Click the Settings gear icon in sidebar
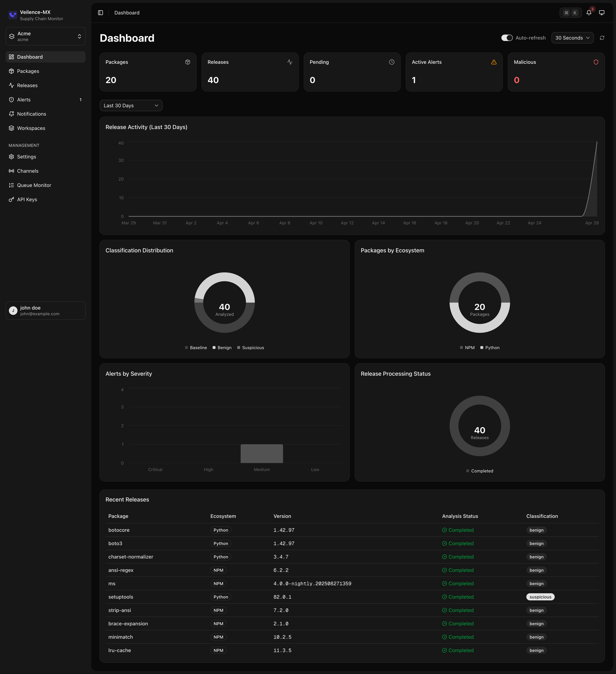This screenshot has height=674, width=616. pos(11,157)
